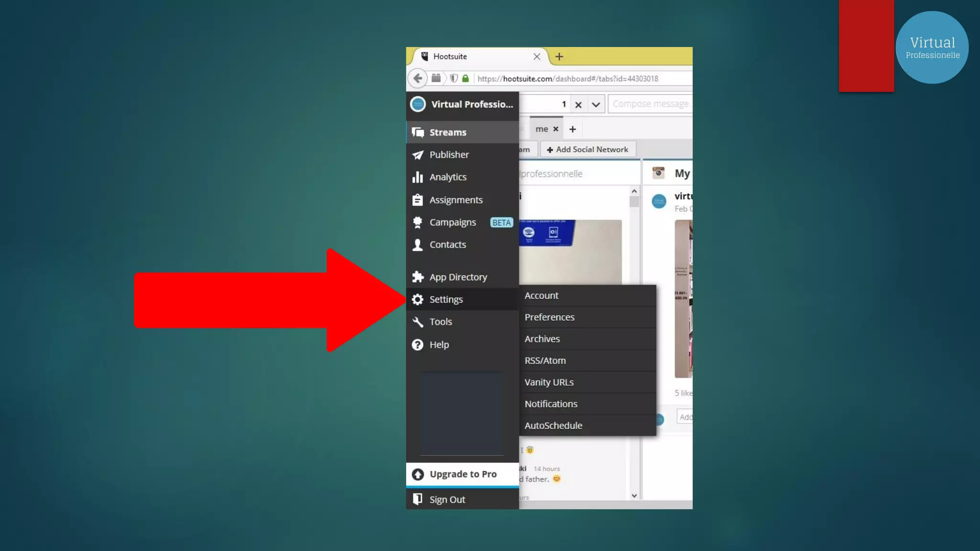Open Assignments clipboard icon
980x551 pixels.
(x=418, y=200)
